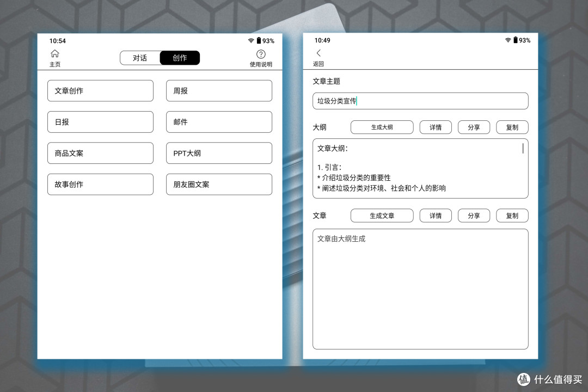588x392 pixels.
Task: Click the outline box scrollbar
Action: pos(523,148)
